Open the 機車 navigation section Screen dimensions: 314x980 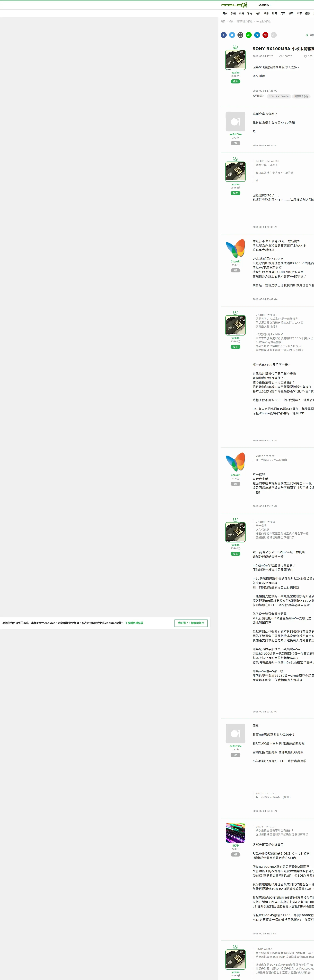pos(291,13)
